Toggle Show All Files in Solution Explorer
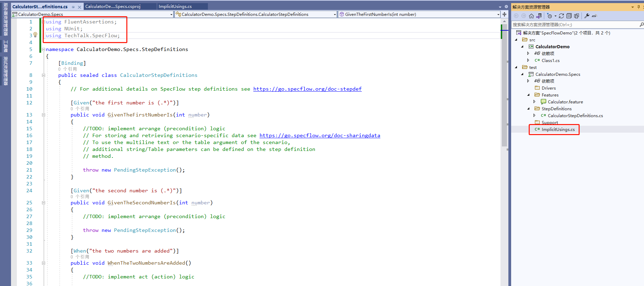This screenshot has height=286, width=644. 577,16
